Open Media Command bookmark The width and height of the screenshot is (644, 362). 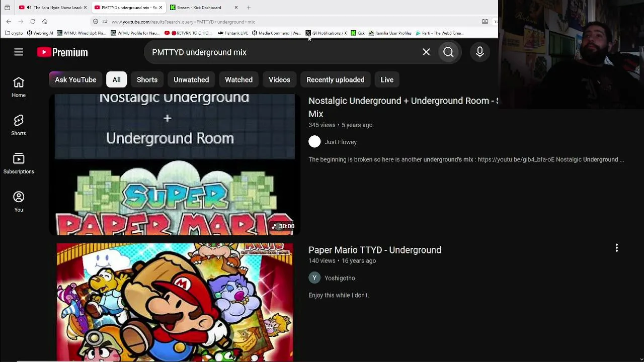(276, 33)
